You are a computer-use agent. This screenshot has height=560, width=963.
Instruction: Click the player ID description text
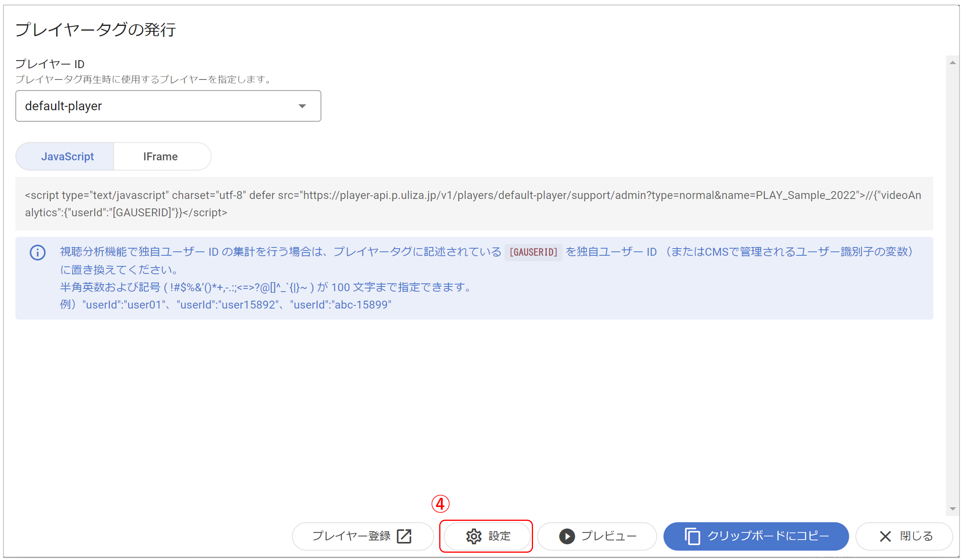pos(144,80)
